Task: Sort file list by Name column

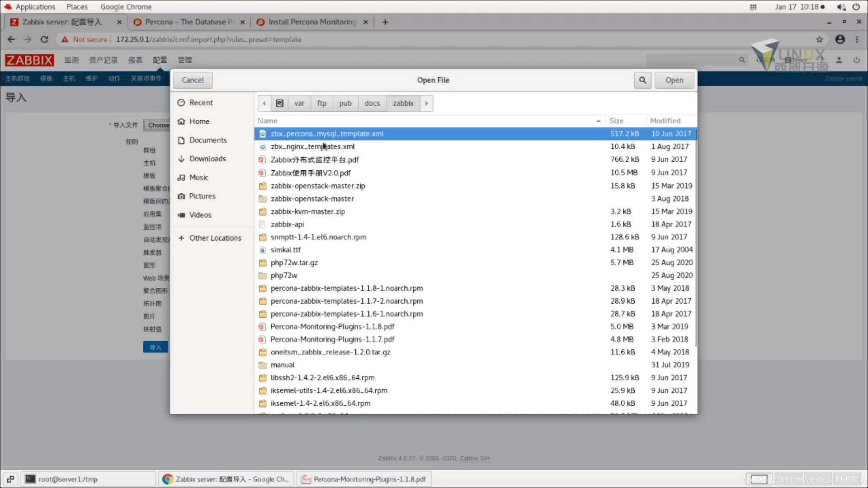Action: (x=429, y=121)
